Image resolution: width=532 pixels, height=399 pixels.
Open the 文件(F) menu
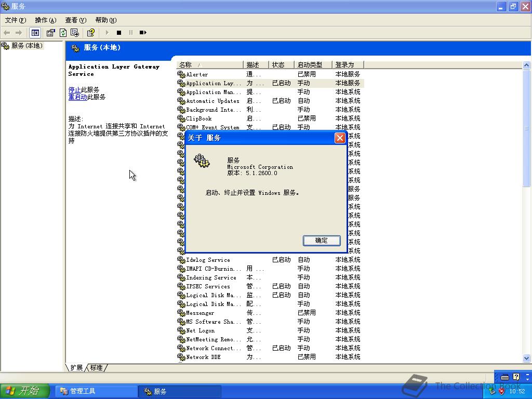click(16, 20)
